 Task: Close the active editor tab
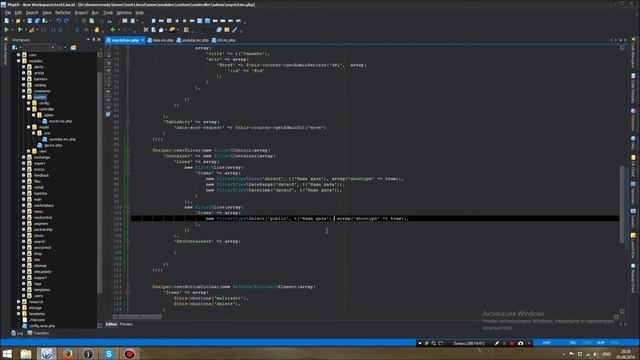[142, 40]
